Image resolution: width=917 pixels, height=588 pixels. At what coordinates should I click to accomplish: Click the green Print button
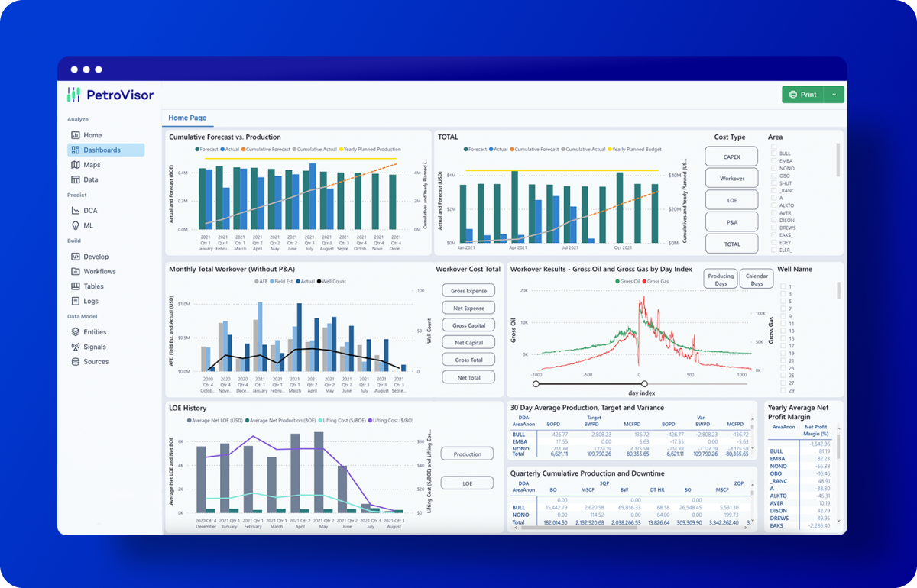pyautogui.click(x=802, y=95)
